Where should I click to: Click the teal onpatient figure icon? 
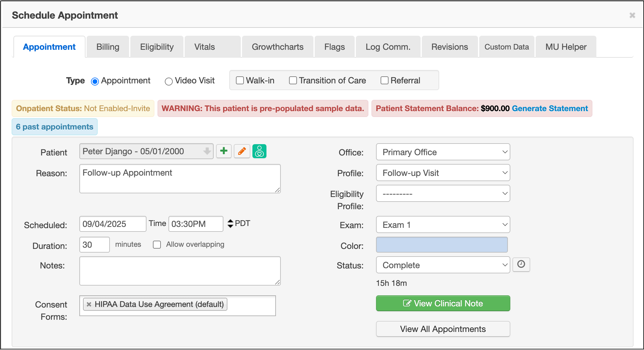tap(259, 151)
